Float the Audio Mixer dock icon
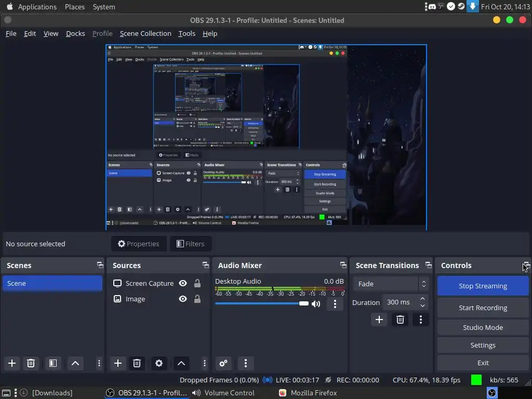This screenshot has width=532, height=399. (343, 265)
